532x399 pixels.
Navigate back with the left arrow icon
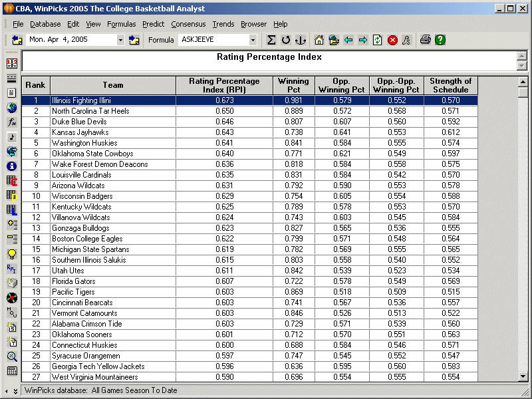tap(348, 40)
